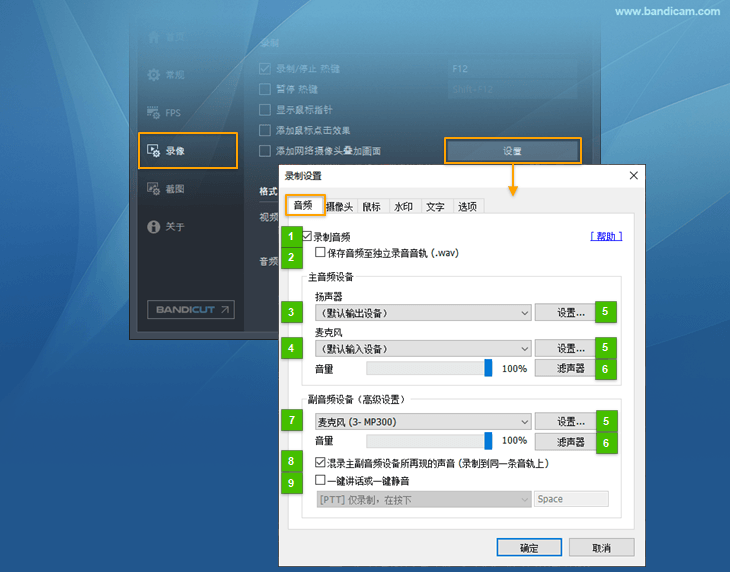Switch to the 文字 tab
The width and height of the screenshot is (730, 572).
click(x=435, y=207)
